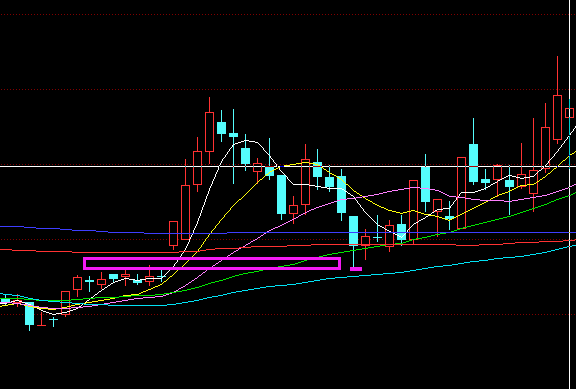Click the red candle topping the first rally
The image size is (576, 389).
coord(209,132)
